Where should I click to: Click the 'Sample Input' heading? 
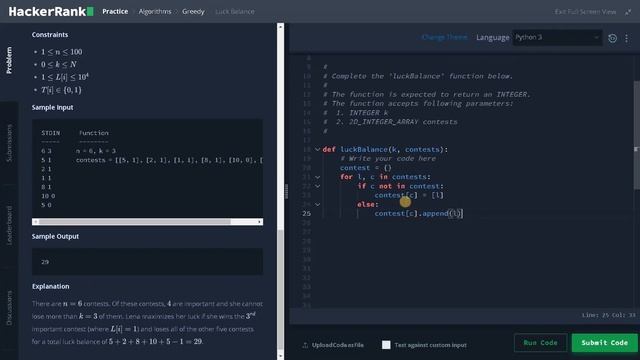point(53,107)
